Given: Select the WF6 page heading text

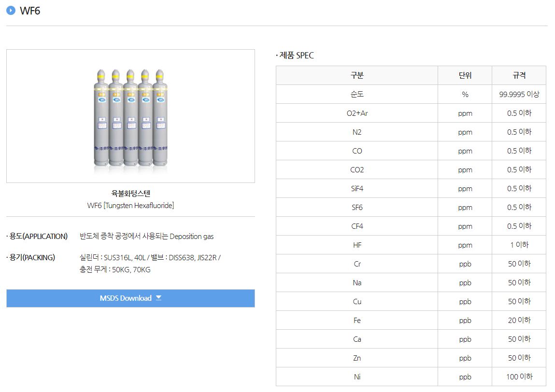Looking at the screenshot, I should pos(30,11).
